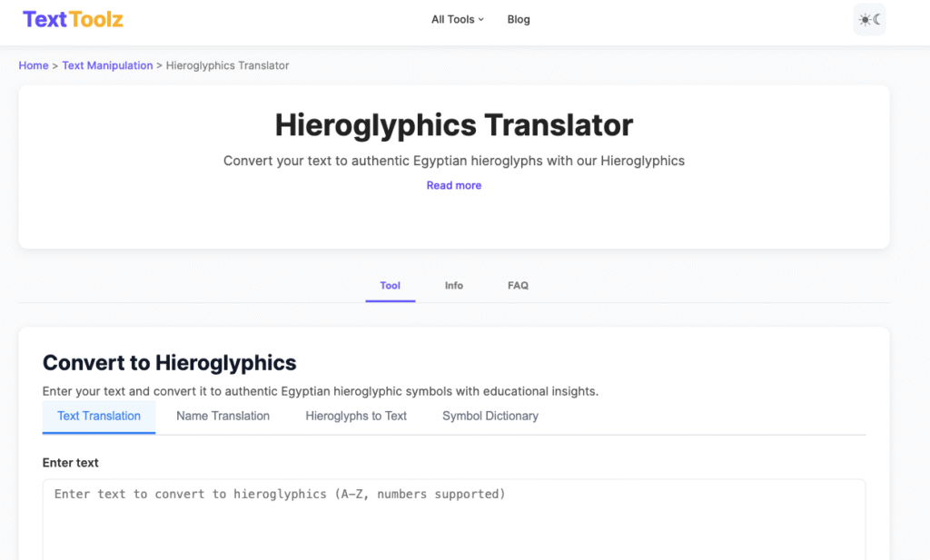View the FAQ tab

(518, 285)
